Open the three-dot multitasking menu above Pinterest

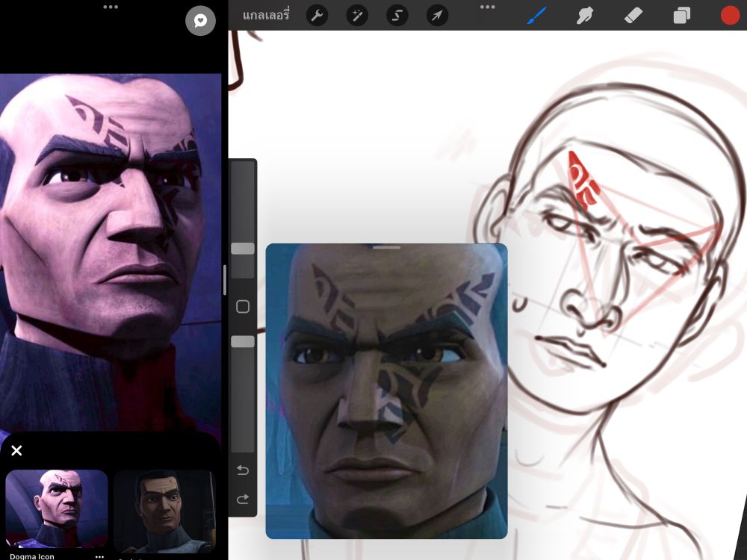pyautogui.click(x=110, y=7)
